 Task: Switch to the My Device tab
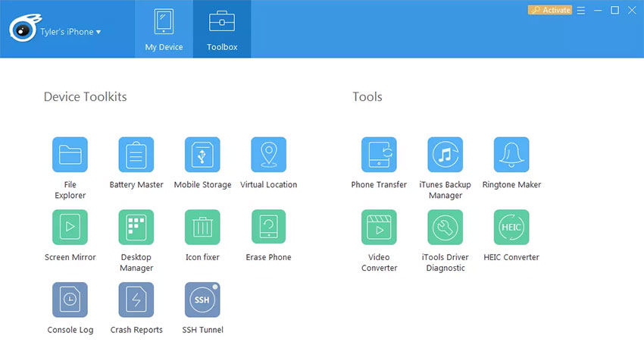coord(164,30)
